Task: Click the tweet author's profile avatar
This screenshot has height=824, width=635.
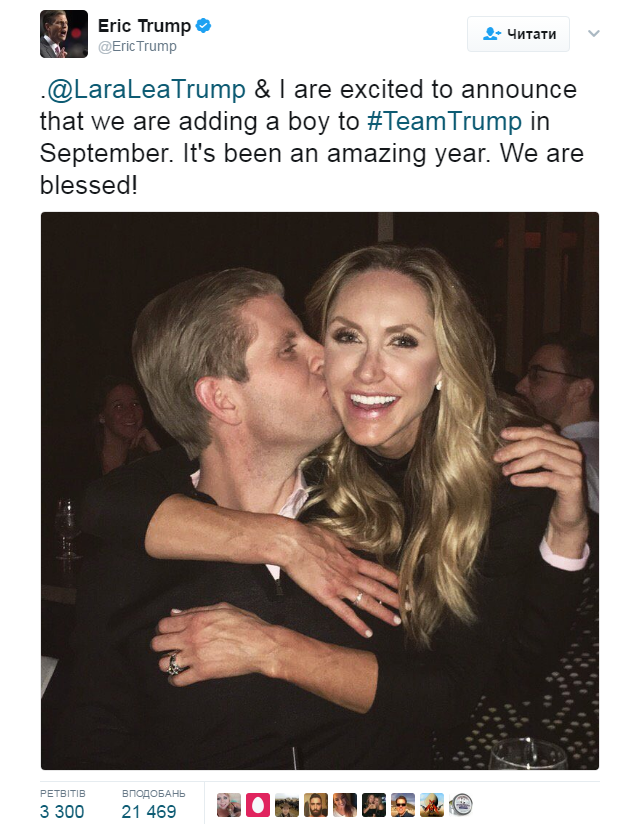Action: click(x=64, y=34)
